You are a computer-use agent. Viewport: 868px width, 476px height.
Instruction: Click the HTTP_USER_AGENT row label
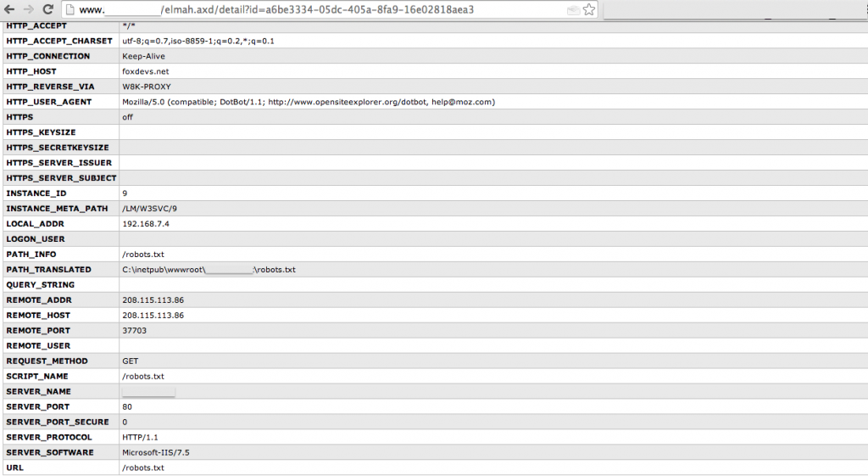(48, 102)
